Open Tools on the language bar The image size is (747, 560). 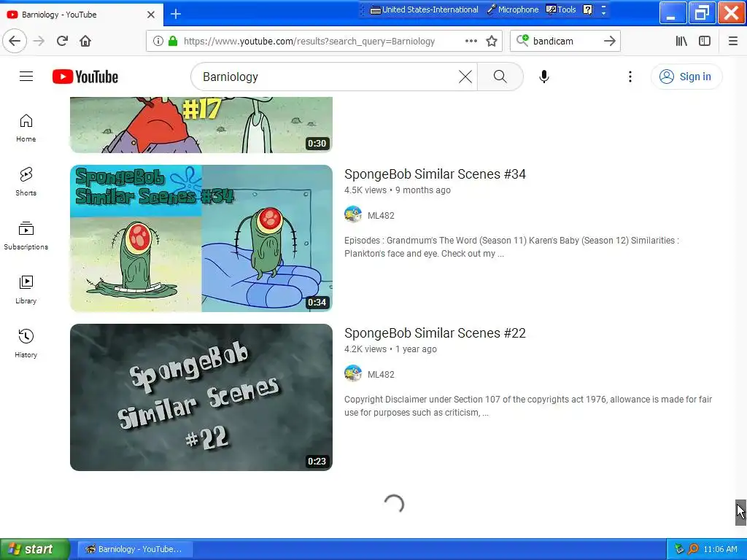(x=561, y=9)
